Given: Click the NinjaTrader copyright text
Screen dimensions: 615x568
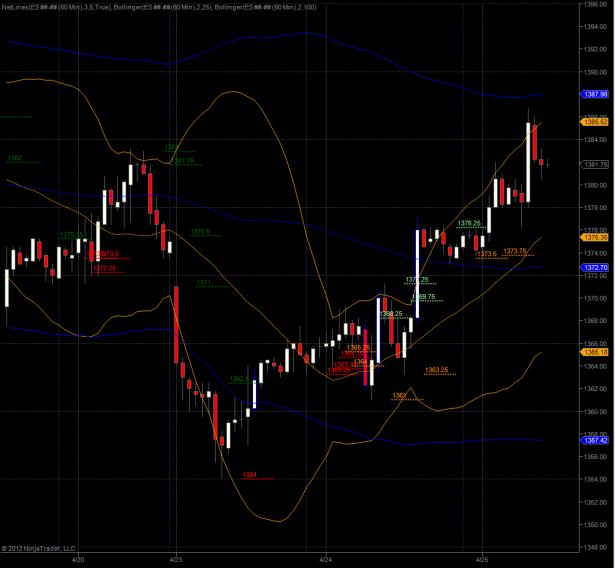Looking at the screenshot, I should pyautogui.click(x=40, y=548).
